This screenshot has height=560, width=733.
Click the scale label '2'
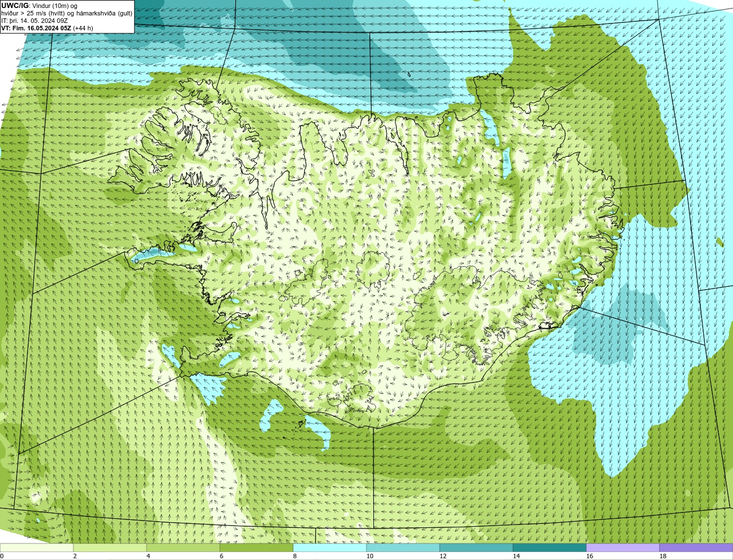pyautogui.click(x=75, y=556)
